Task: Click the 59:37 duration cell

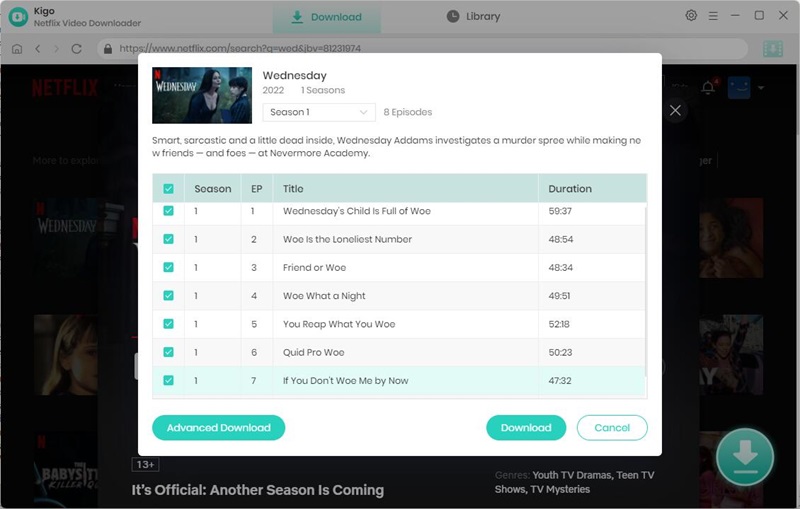Action: [x=560, y=211]
